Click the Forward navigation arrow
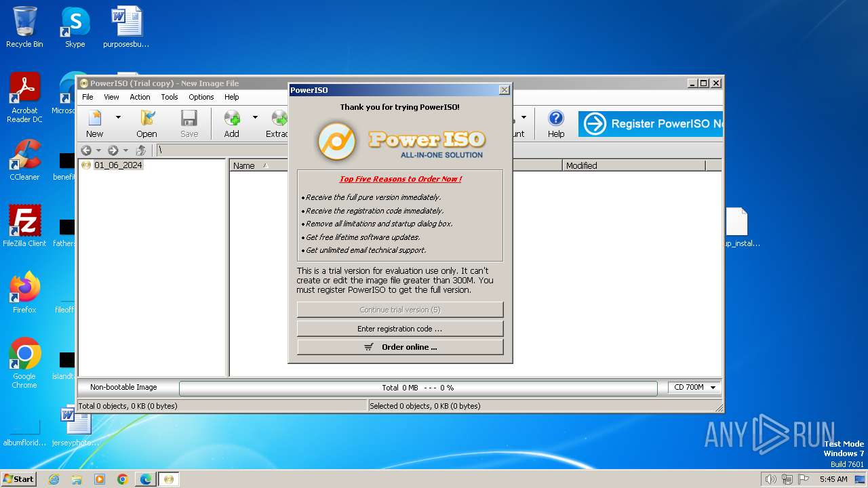The height and width of the screenshot is (488, 868). [x=113, y=150]
